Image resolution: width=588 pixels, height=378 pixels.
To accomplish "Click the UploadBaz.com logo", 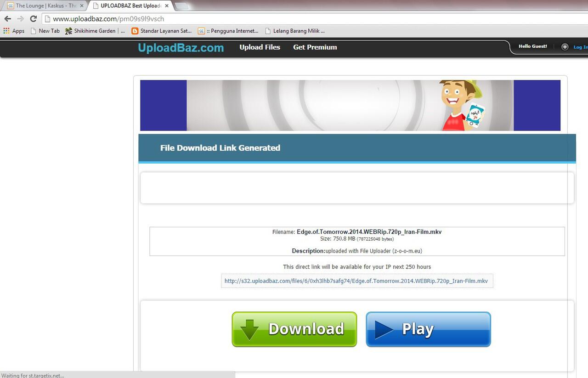I will 181,48.
